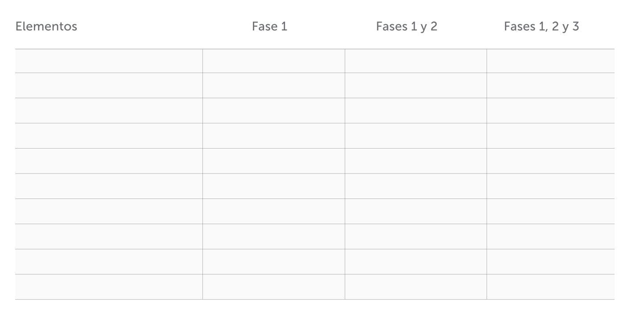This screenshot has height=323, width=644.
Task: Click the Fase 1 column header
Action: 269,27
